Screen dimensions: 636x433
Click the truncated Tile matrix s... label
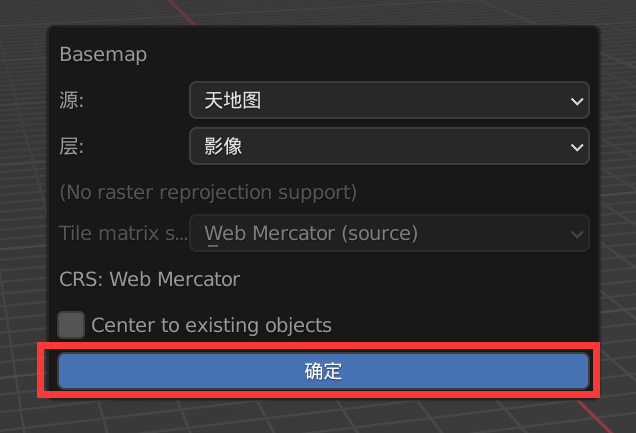click(x=123, y=233)
